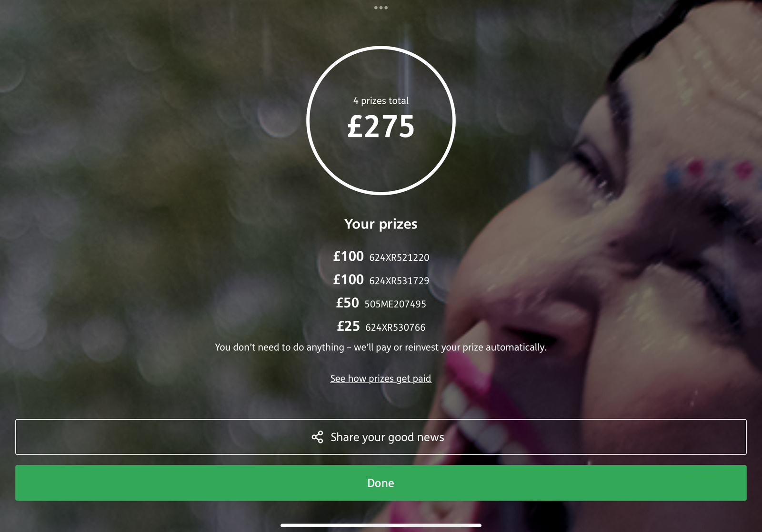Tap the Done button
Image resolution: width=762 pixels, height=532 pixels.
pos(381,483)
